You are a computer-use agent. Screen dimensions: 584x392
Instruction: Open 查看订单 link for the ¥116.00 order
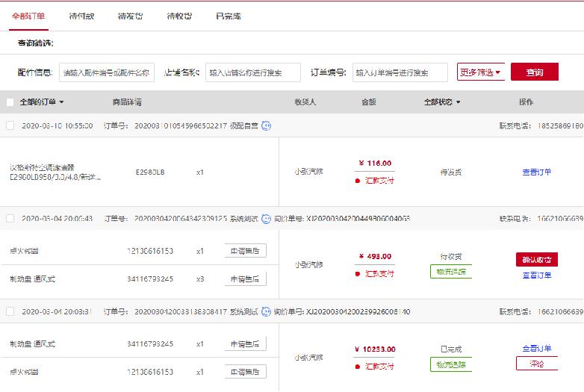tap(537, 172)
